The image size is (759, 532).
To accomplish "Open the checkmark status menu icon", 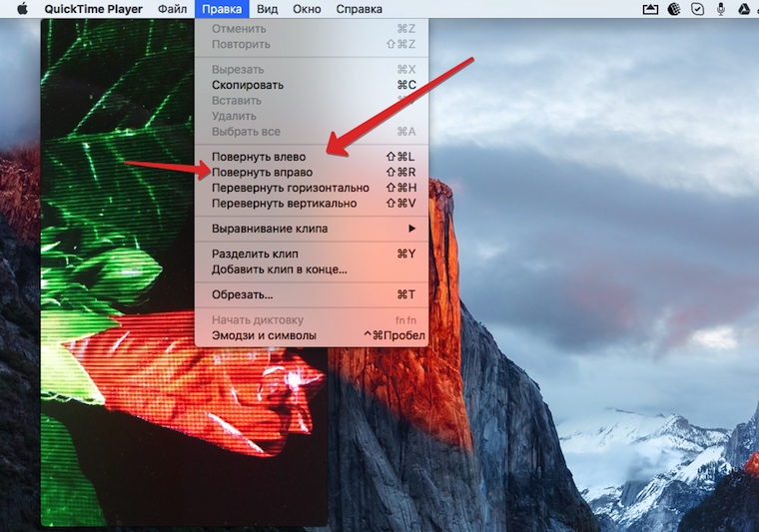I will point(697,9).
